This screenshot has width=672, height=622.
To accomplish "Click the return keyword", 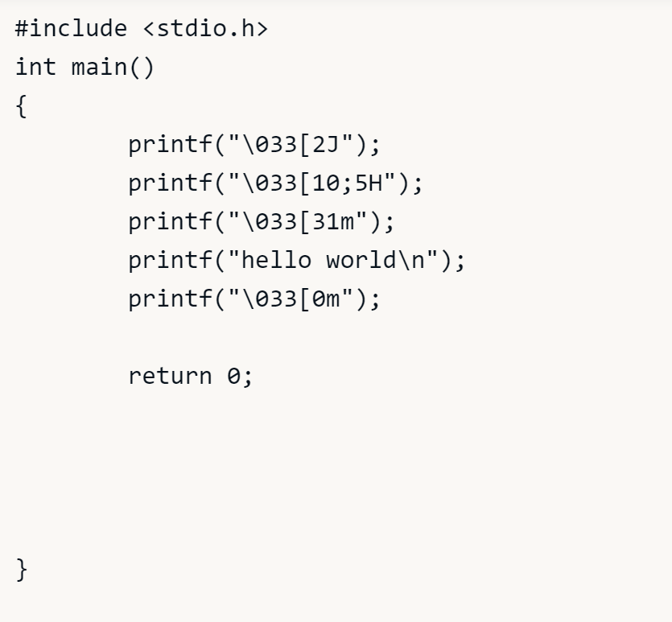I will click(x=171, y=376).
